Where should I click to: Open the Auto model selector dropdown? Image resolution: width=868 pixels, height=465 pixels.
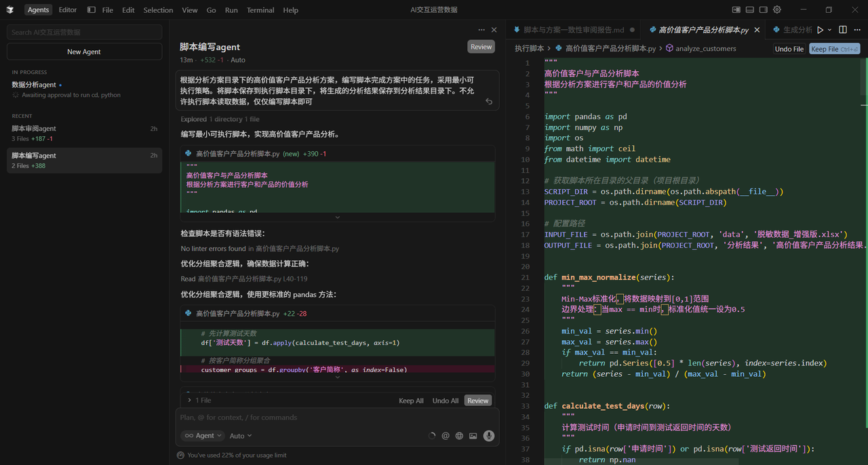pyautogui.click(x=241, y=436)
